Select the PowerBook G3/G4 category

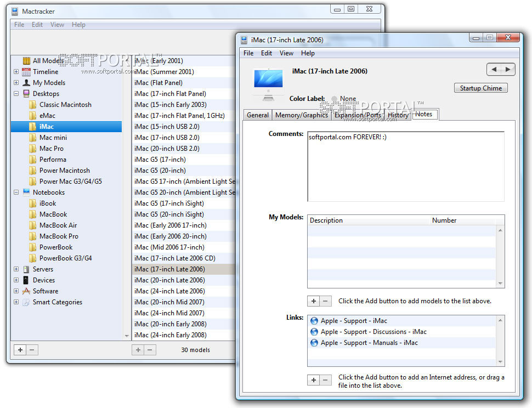tap(65, 258)
